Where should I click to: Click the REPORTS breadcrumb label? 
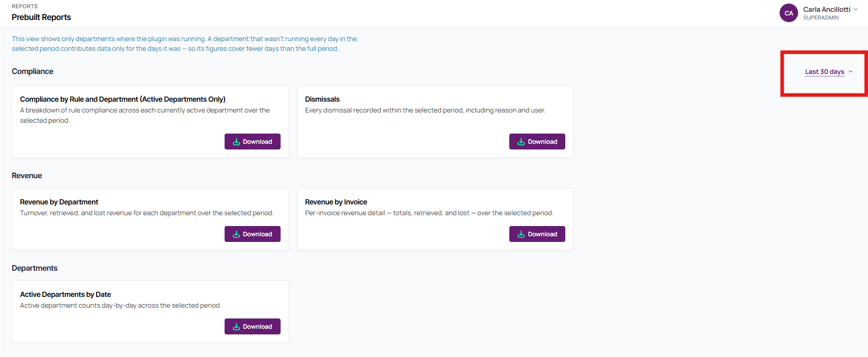pyautogui.click(x=25, y=6)
